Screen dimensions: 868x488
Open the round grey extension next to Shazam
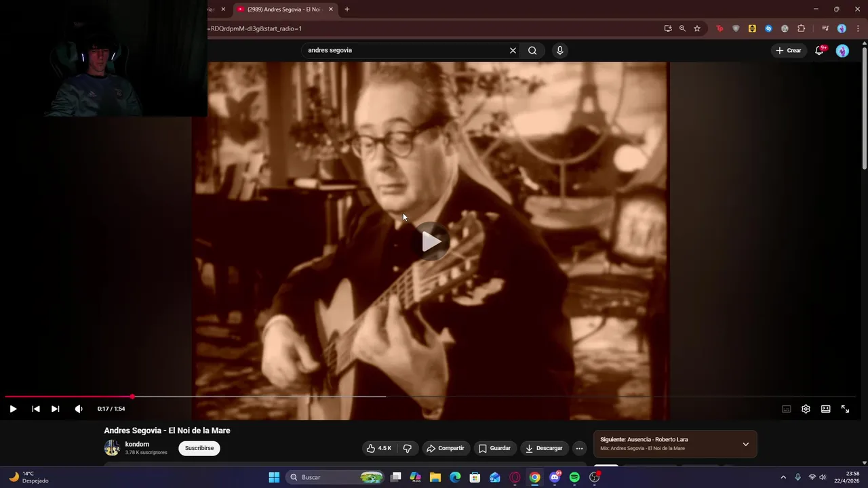785,28
